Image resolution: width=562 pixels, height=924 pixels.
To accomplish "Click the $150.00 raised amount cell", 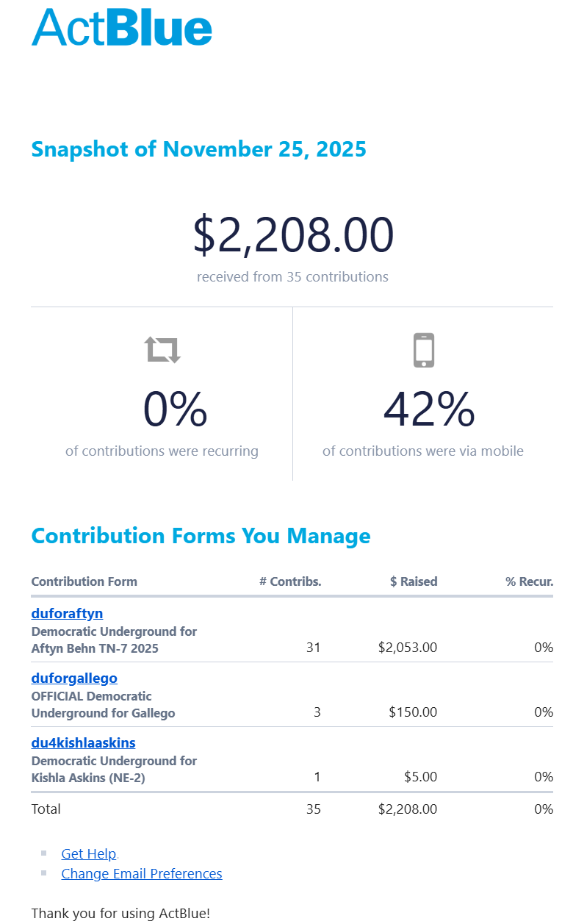I will [x=414, y=712].
